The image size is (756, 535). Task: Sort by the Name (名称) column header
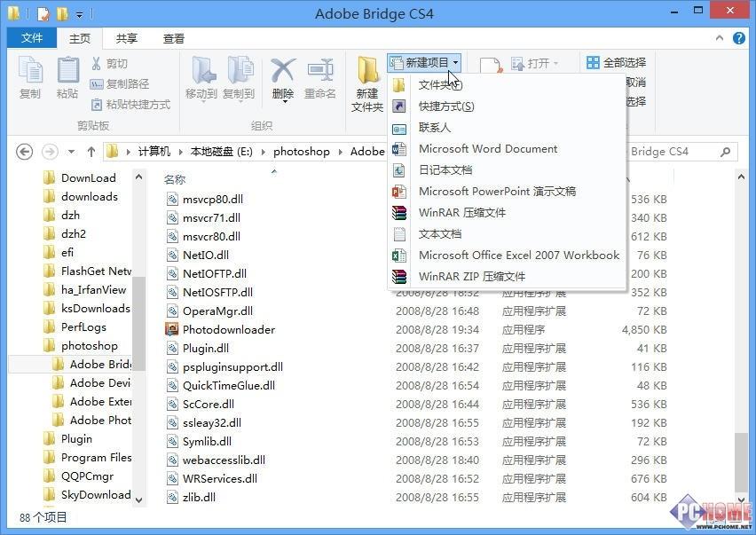(x=175, y=180)
